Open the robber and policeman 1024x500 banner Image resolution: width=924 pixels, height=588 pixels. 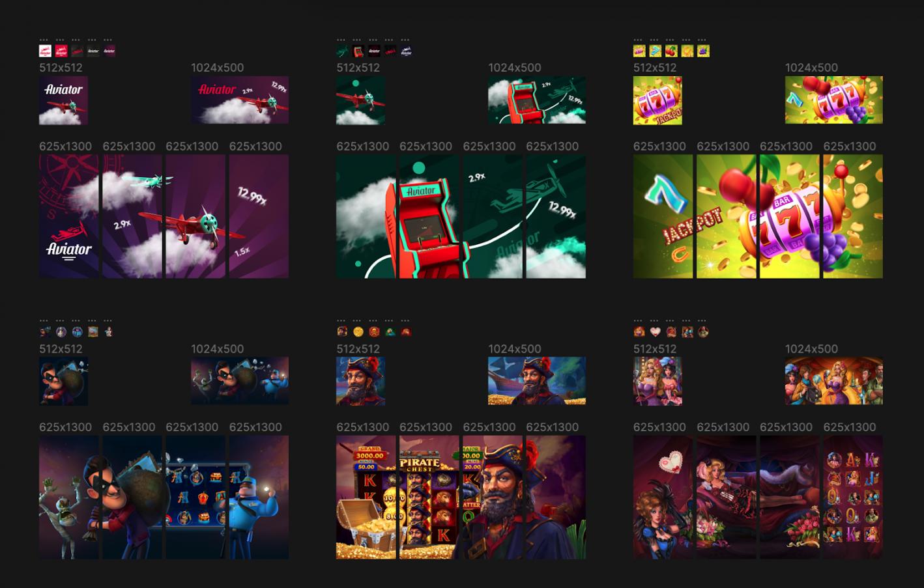(x=240, y=381)
